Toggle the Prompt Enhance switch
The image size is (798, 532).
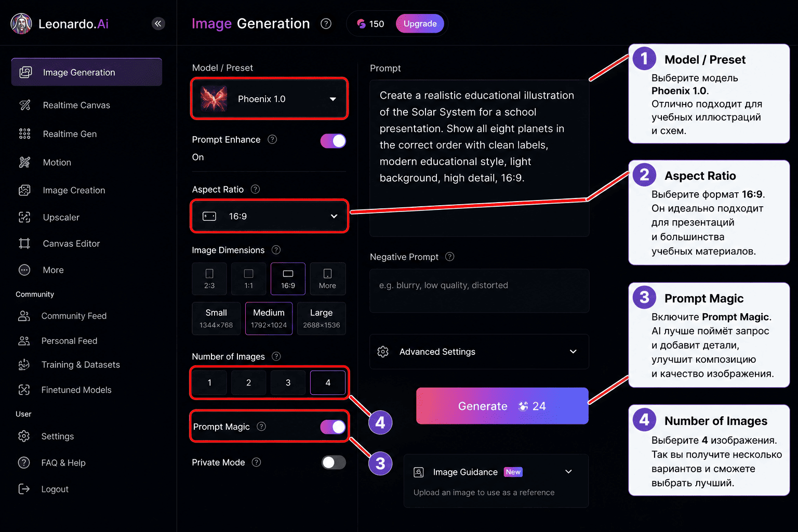tap(333, 141)
